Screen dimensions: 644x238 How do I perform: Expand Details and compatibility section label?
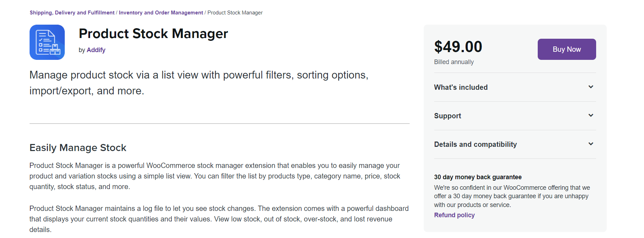point(475,144)
